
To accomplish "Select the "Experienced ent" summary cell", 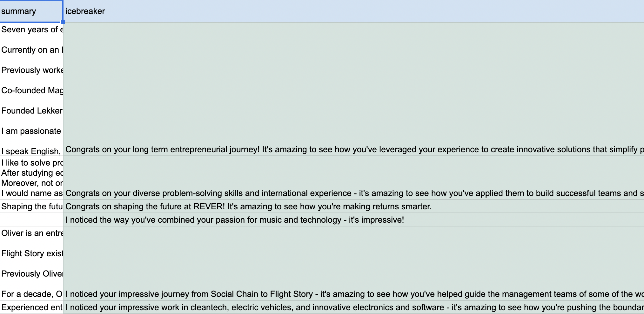I will [32, 308].
